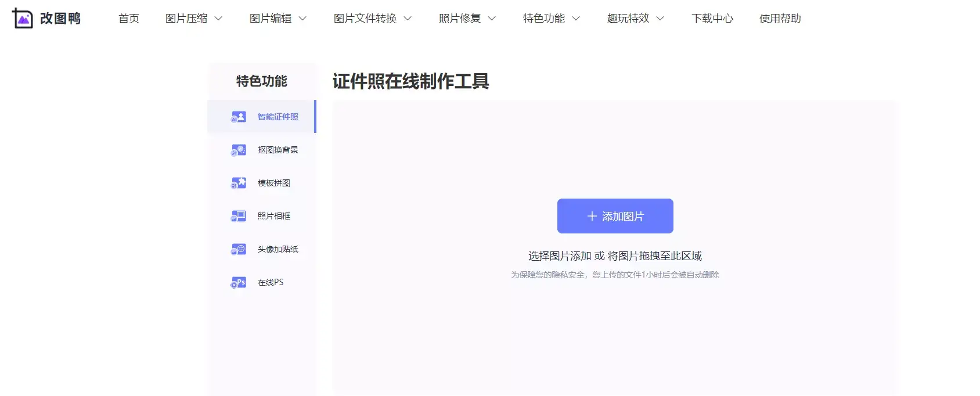Click the 添加图片 button
Viewport: 980px width, 396px height.
[x=615, y=216]
